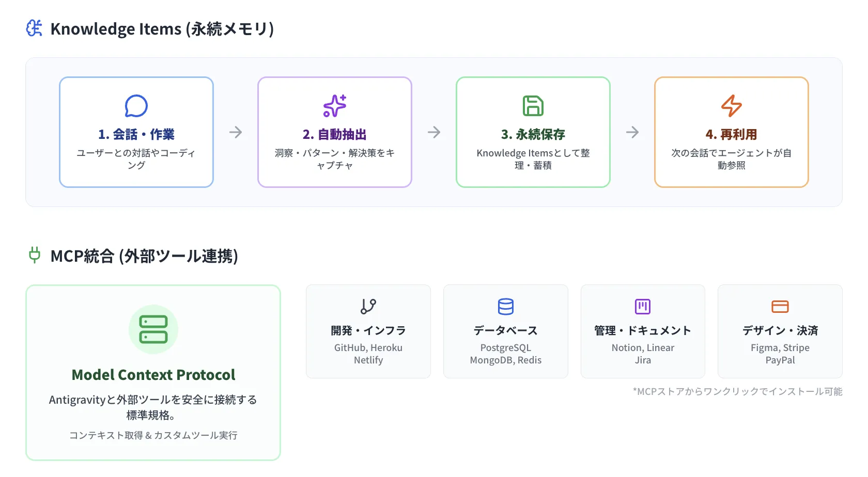Expand the arrow before 再利用 card
Screen dimensions: 868x477
click(x=632, y=132)
